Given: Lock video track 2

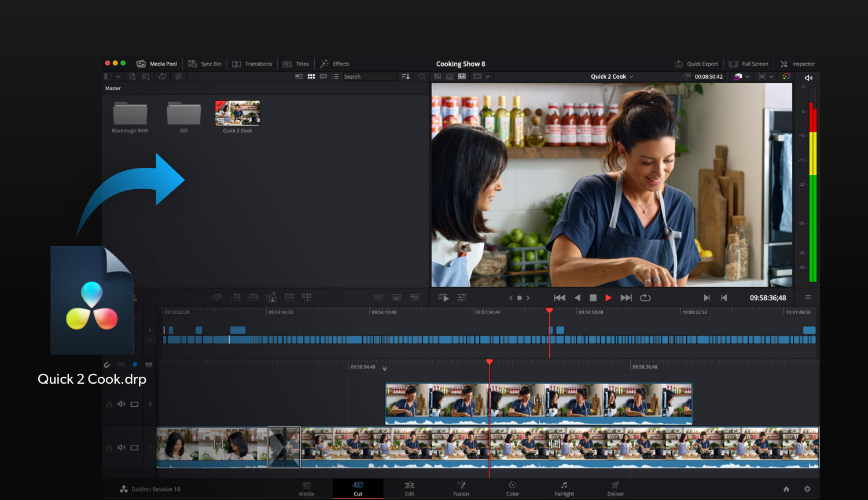Looking at the screenshot, I should (x=109, y=404).
